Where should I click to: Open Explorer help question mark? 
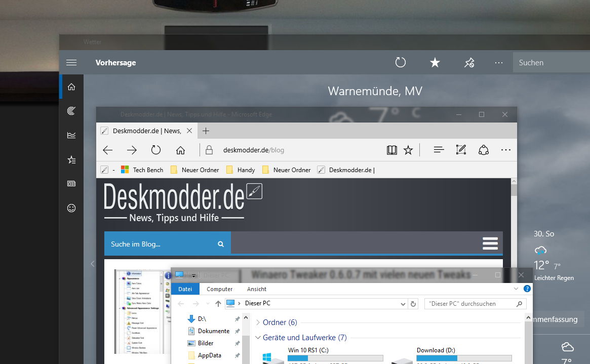pyautogui.click(x=527, y=289)
